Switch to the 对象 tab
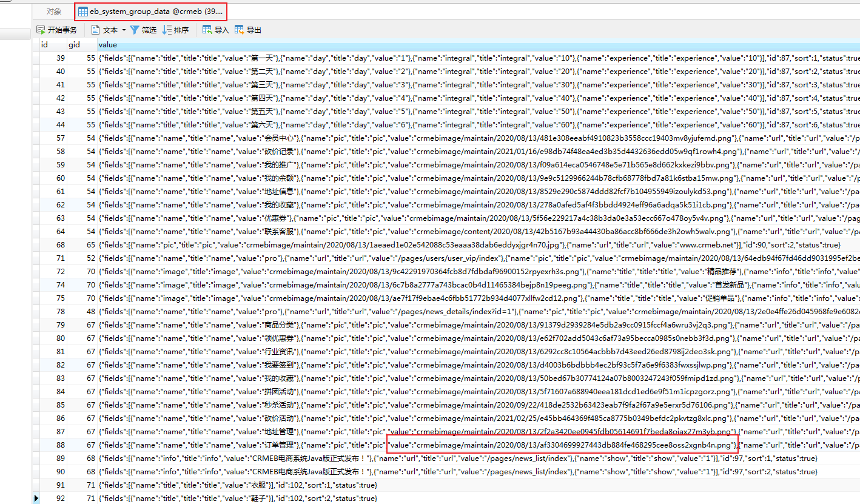The image size is (860, 504). [54, 12]
